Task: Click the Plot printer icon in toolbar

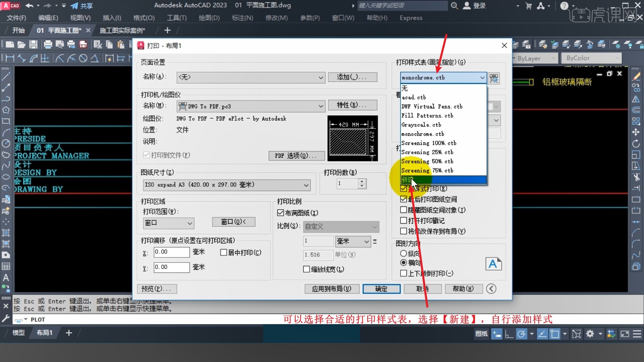Action: 48,44
